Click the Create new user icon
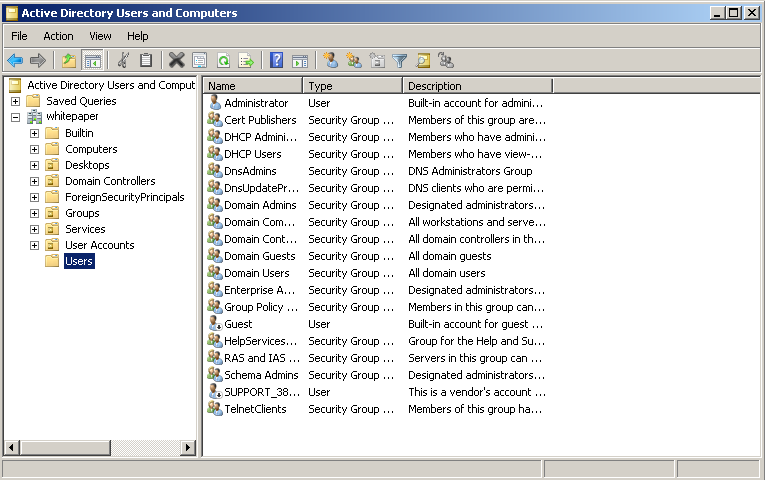Screen dimensions: 765x480 coord(331,61)
